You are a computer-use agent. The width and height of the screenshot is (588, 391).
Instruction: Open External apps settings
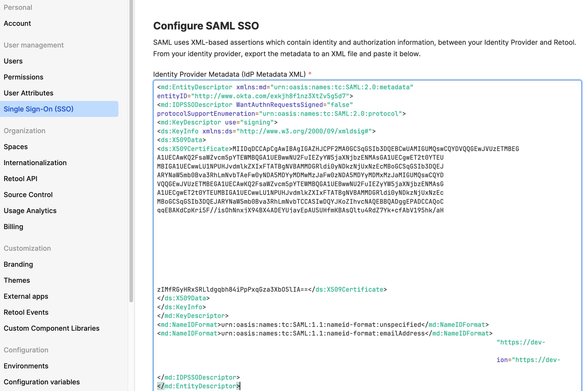pos(26,296)
